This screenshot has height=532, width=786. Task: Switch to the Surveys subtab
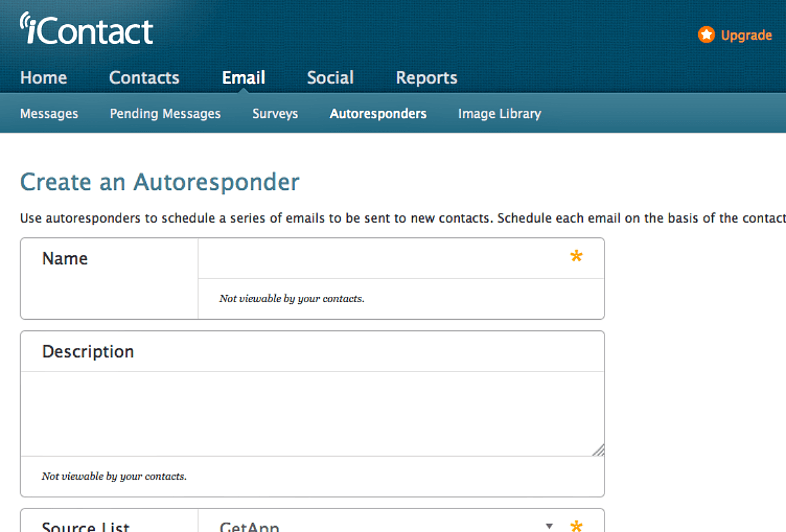pyautogui.click(x=274, y=113)
